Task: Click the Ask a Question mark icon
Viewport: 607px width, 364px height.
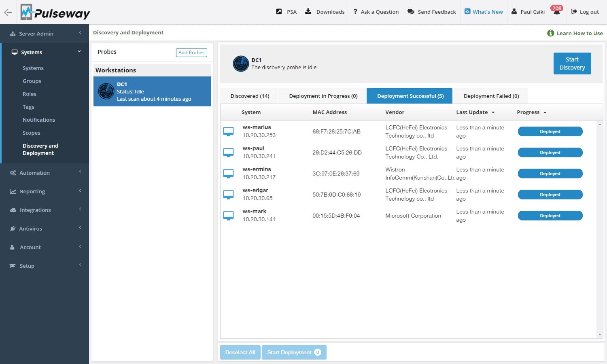Action: tap(355, 12)
